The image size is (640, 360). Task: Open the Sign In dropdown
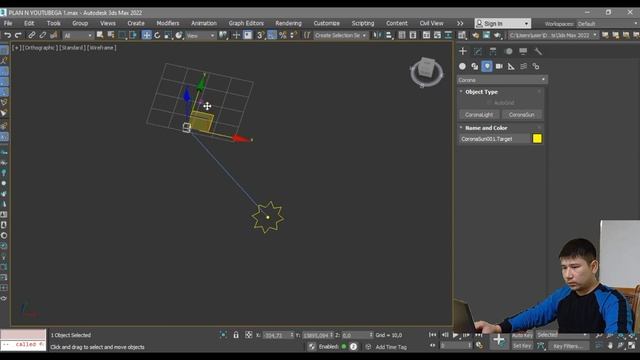click(502, 23)
